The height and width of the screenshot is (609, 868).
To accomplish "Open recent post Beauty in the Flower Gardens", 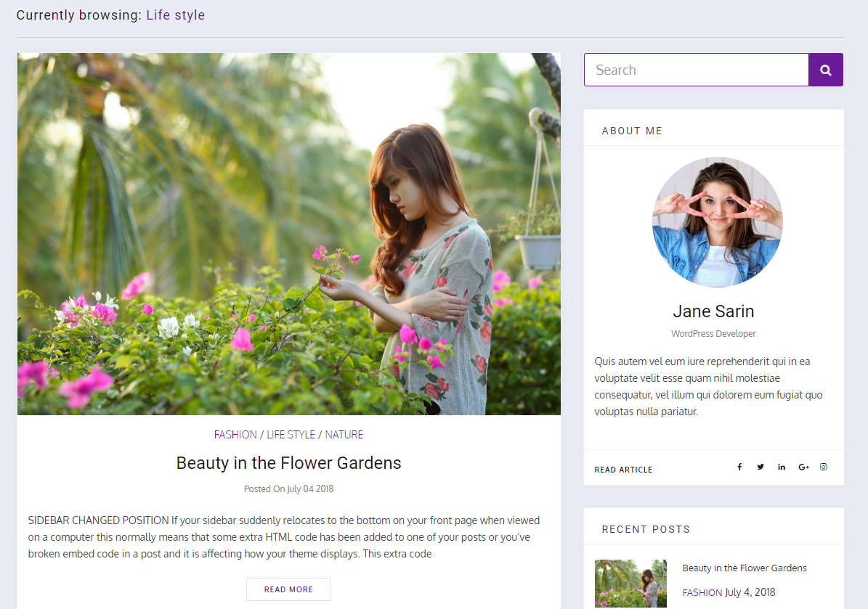I will click(x=745, y=568).
